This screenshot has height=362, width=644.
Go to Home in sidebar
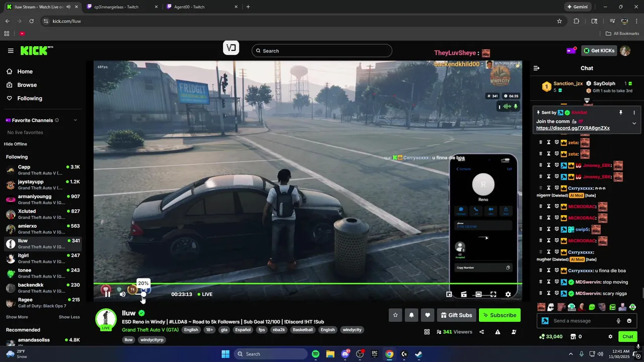coord(20,71)
